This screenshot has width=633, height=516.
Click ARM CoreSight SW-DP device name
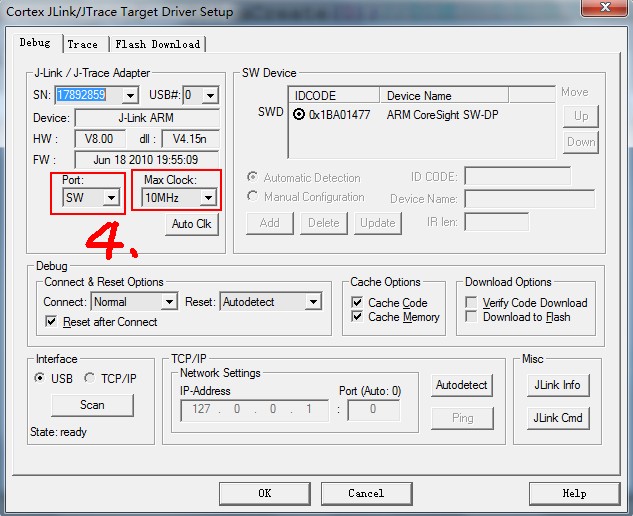click(x=442, y=115)
